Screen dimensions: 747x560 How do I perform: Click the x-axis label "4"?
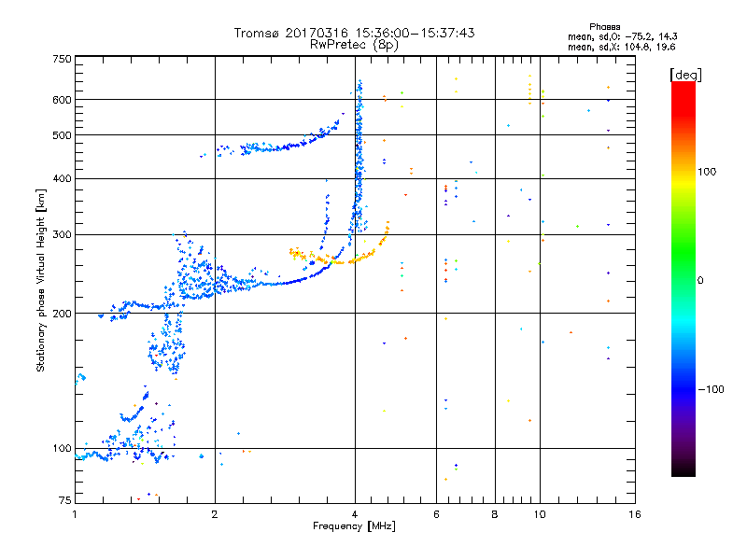click(355, 514)
